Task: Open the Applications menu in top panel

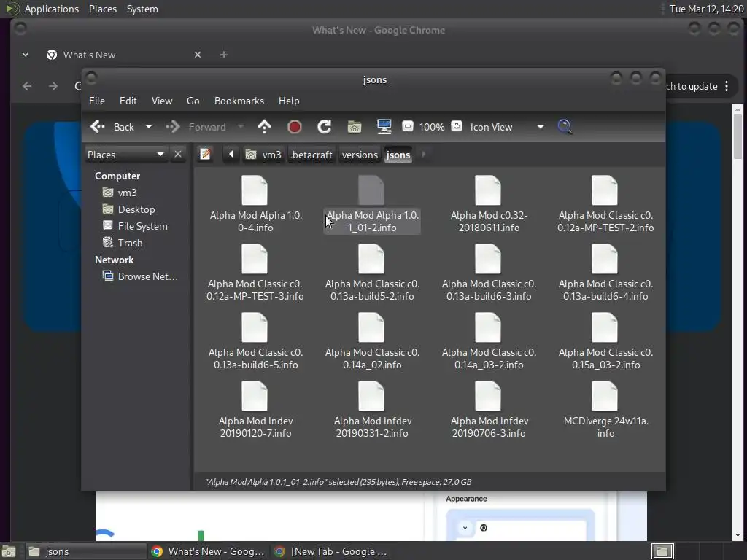Action: [52, 9]
